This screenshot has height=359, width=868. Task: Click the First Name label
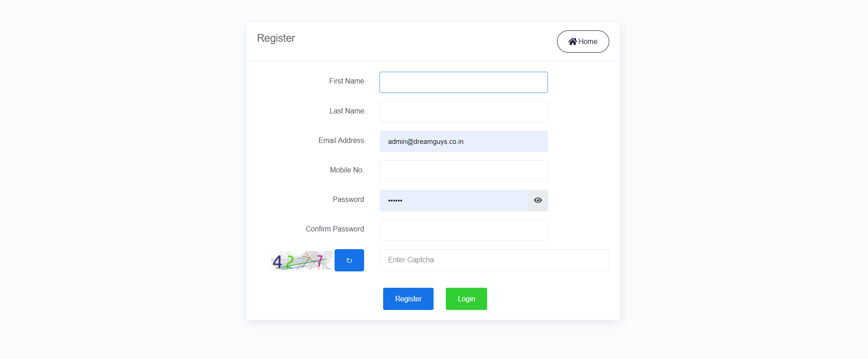coord(346,81)
